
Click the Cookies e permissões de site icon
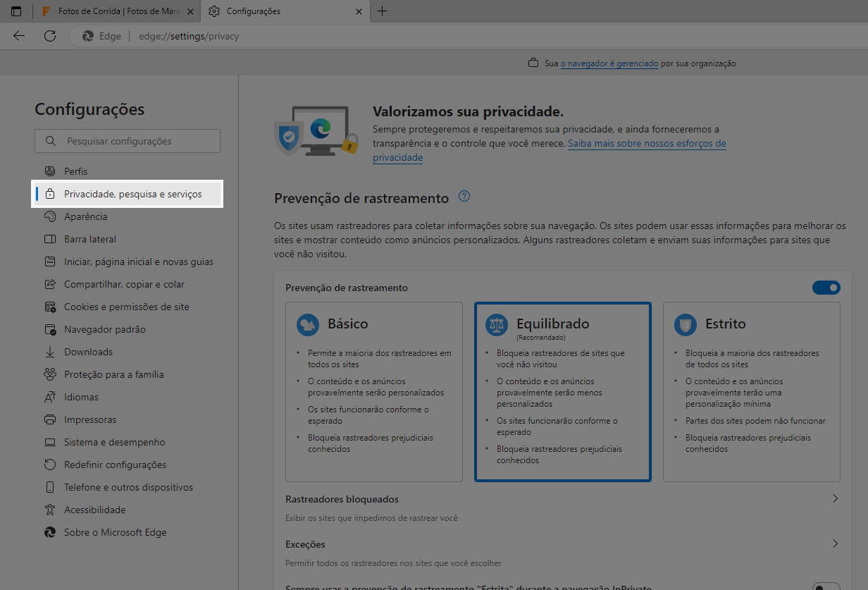pos(49,307)
